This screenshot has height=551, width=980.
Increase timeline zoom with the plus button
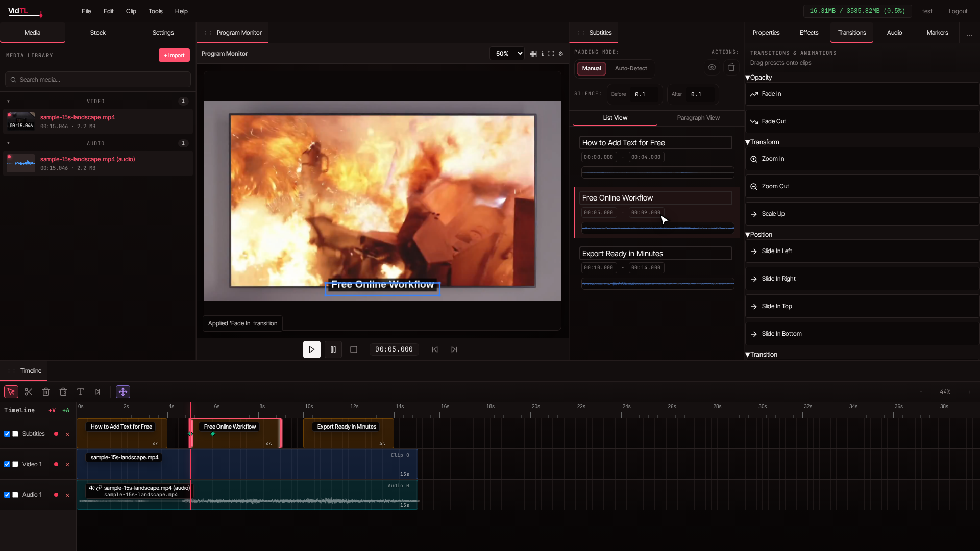(x=969, y=392)
